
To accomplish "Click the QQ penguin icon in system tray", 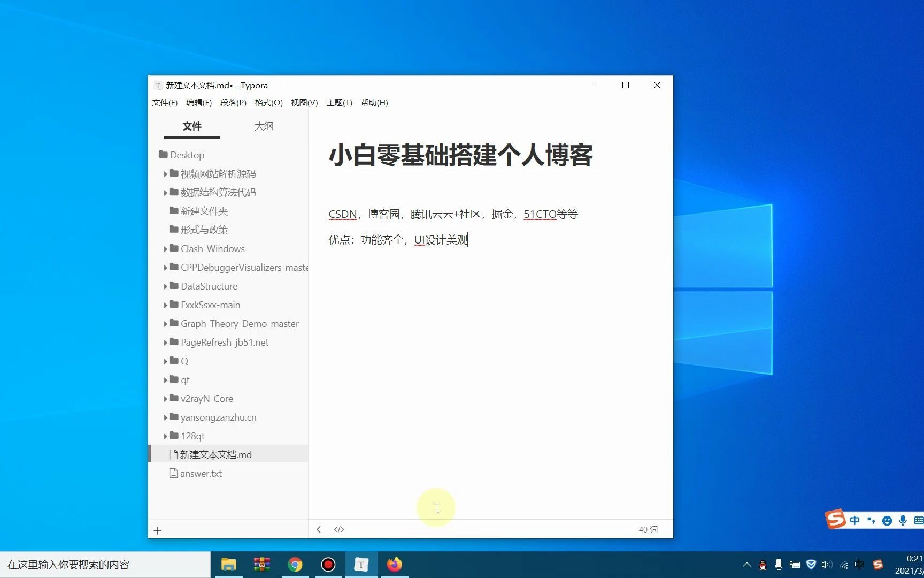I will 763,565.
